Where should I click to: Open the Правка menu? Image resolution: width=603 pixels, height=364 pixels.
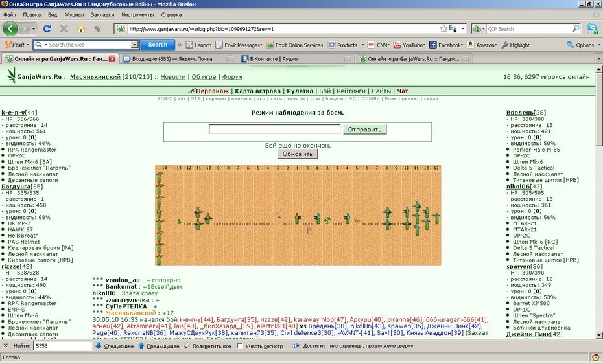[32, 15]
